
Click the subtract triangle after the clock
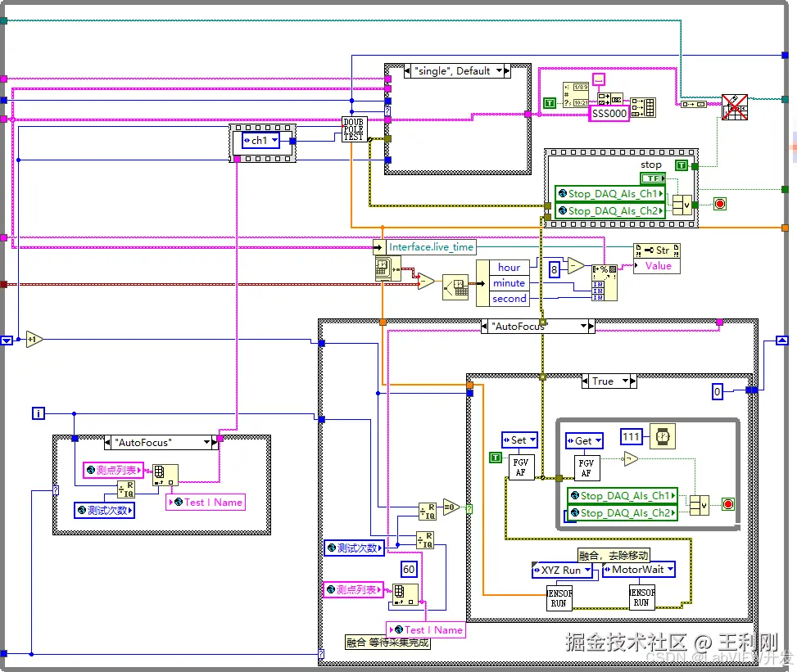426,282
